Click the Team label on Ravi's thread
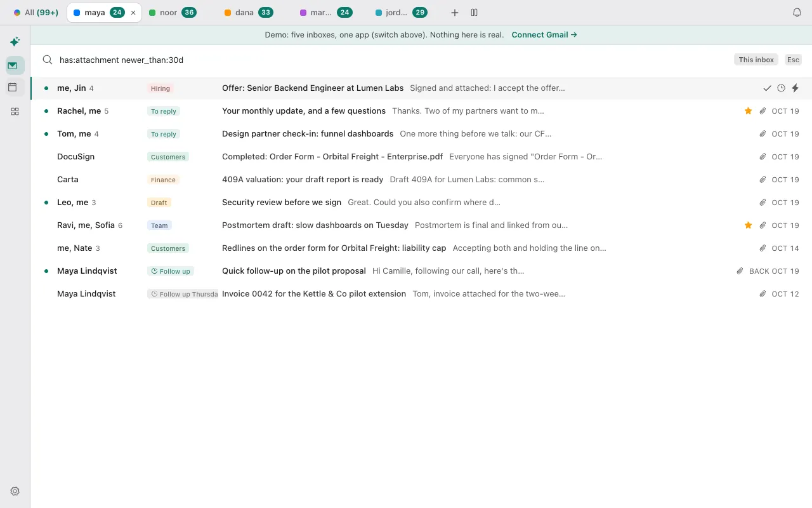This screenshot has width=812, height=508. click(159, 226)
